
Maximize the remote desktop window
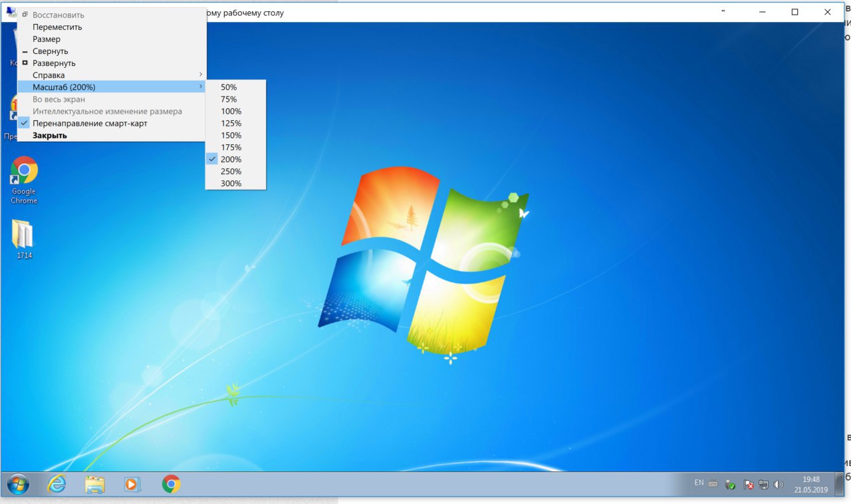click(794, 12)
